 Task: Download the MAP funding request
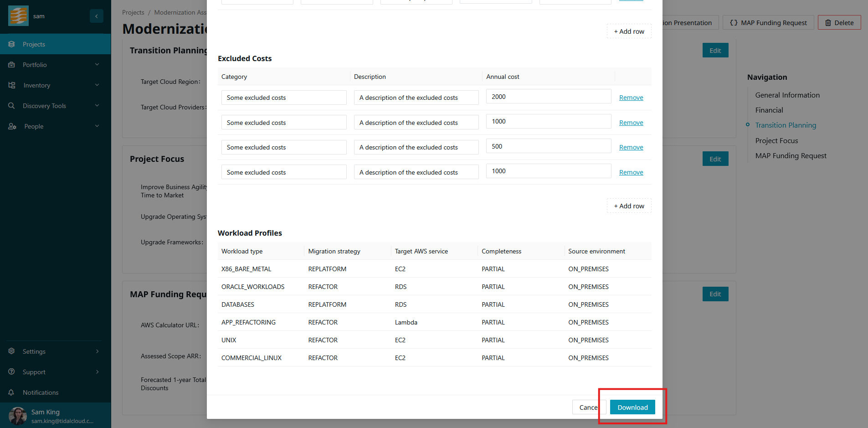tap(632, 407)
